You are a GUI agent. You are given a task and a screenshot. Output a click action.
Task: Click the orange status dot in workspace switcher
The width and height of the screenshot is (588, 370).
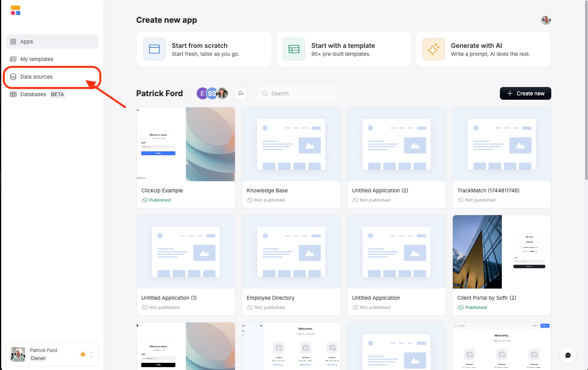click(83, 354)
